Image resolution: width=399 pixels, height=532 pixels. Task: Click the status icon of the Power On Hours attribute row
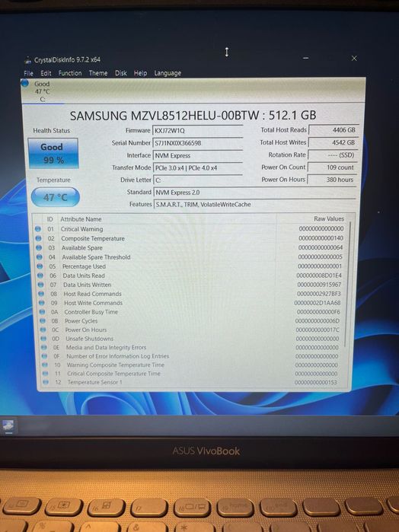click(x=43, y=330)
